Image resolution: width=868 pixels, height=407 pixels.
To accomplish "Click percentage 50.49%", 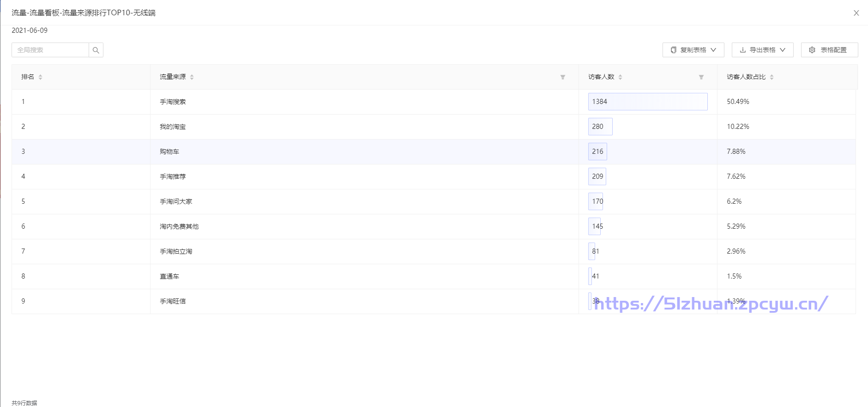I will pos(738,102).
